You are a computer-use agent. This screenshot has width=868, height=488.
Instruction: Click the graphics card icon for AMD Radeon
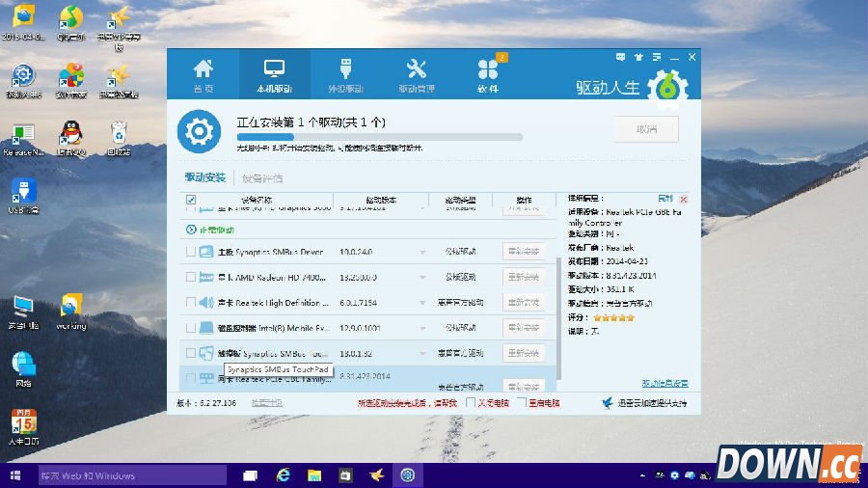[206, 277]
